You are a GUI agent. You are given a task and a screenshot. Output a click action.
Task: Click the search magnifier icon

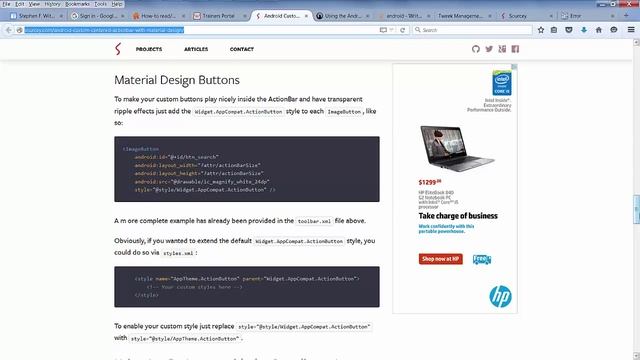[418, 30]
